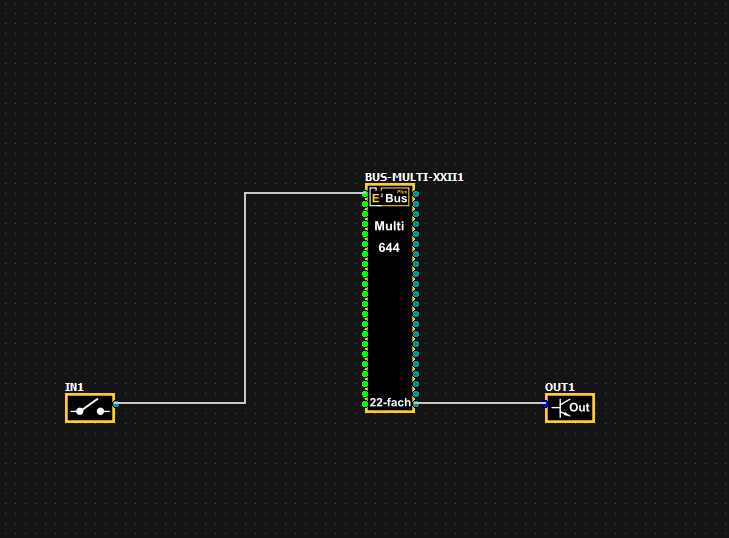Select the wire from bus to OUT1

tap(480, 403)
